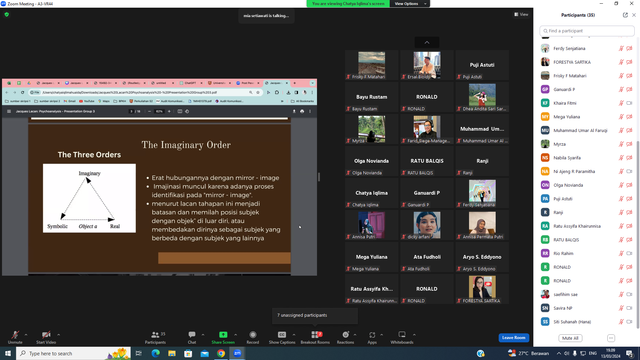
Task: Open Breakout Rooms icon
Action: tap(315, 335)
